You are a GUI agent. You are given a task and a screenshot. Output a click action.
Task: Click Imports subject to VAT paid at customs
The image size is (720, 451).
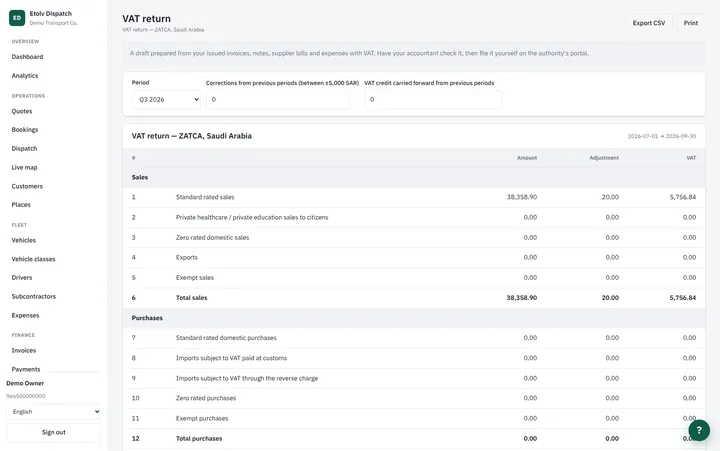click(x=231, y=358)
